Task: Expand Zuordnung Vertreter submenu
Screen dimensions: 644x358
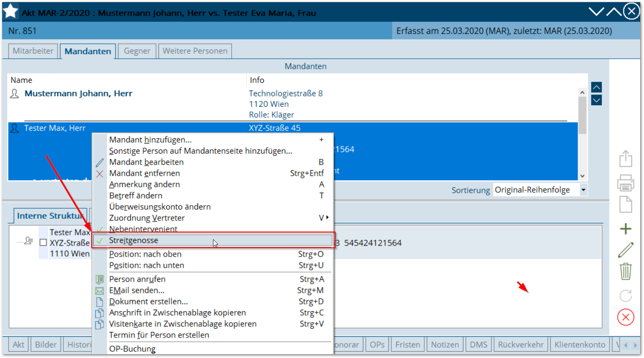Action: pos(213,218)
